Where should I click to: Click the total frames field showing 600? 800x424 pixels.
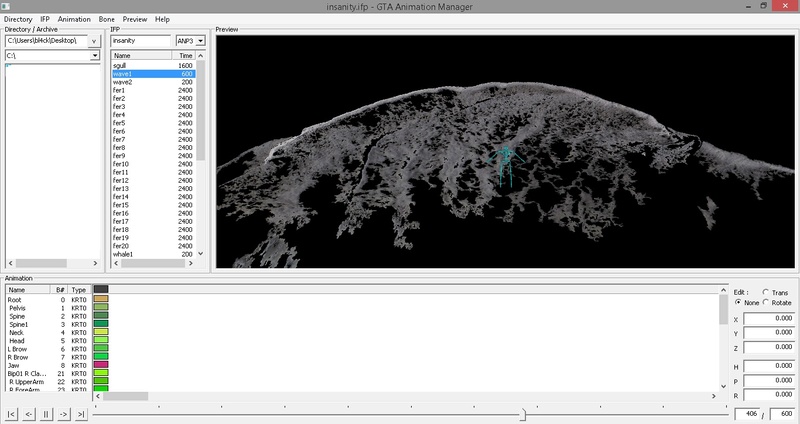click(782, 414)
